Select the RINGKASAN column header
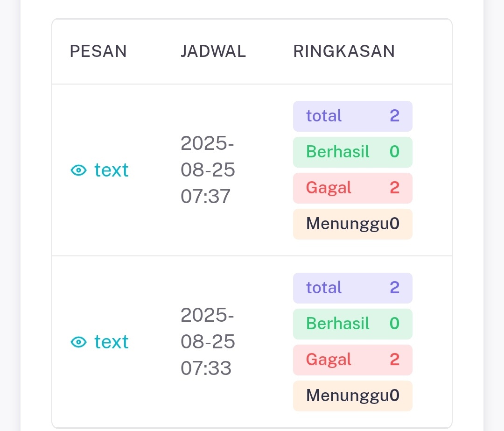Screen dimensions: 504x431 (x=344, y=51)
